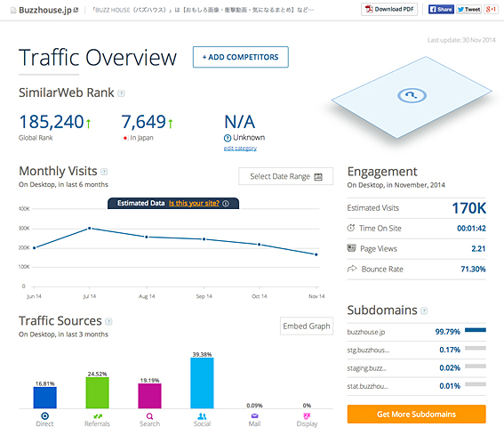Click the Direct source icon
This screenshot has width=504, height=435.
click(45, 416)
